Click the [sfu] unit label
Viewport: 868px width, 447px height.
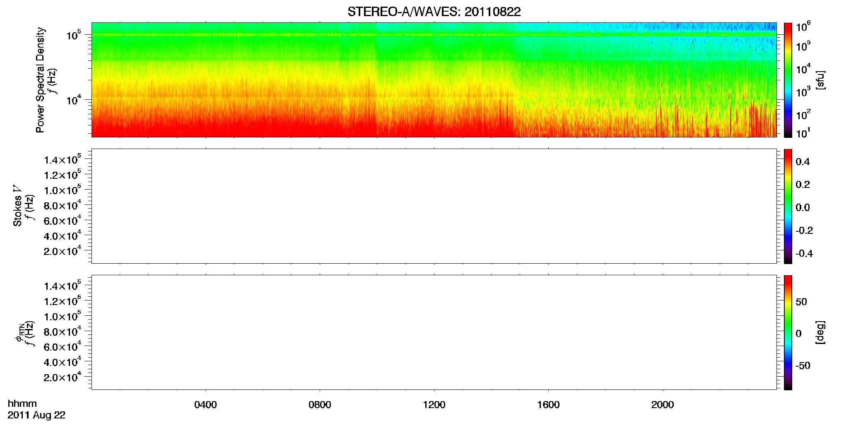pos(820,80)
